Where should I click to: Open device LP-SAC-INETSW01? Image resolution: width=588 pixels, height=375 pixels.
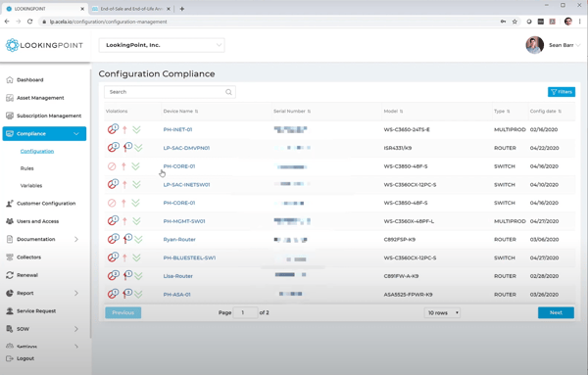(x=186, y=185)
